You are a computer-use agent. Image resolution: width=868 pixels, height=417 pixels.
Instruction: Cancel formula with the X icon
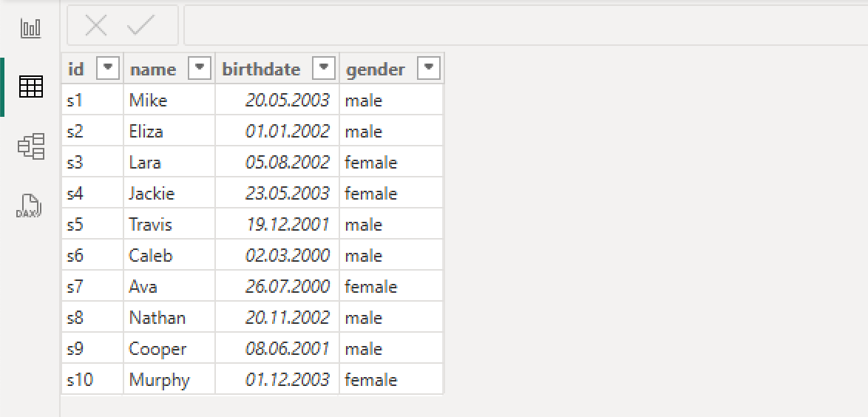[x=96, y=25]
